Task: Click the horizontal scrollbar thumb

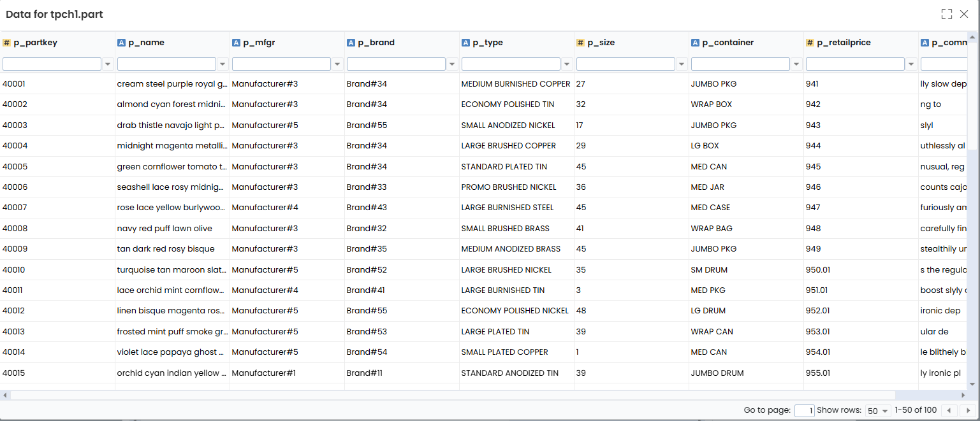Action: pyautogui.click(x=453, y=396)
